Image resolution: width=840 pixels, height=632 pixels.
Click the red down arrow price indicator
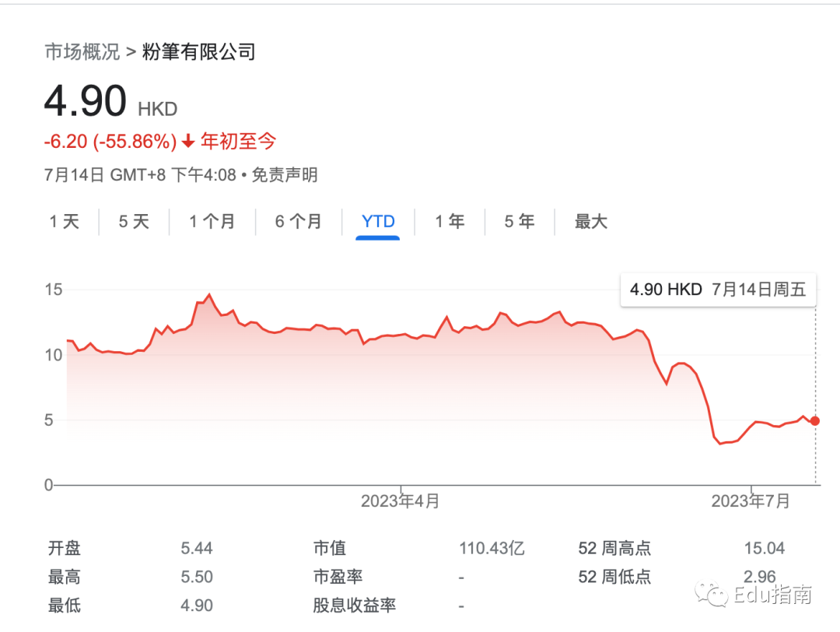(x=188, y=142)
